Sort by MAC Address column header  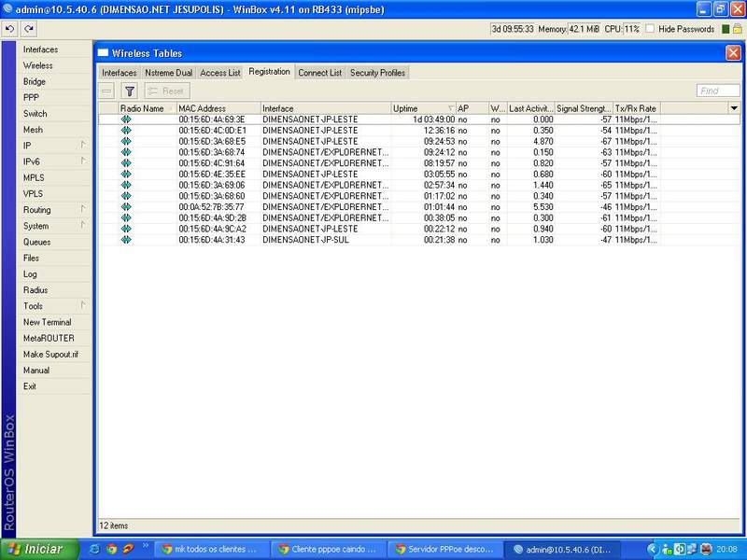tap(218, 108)
